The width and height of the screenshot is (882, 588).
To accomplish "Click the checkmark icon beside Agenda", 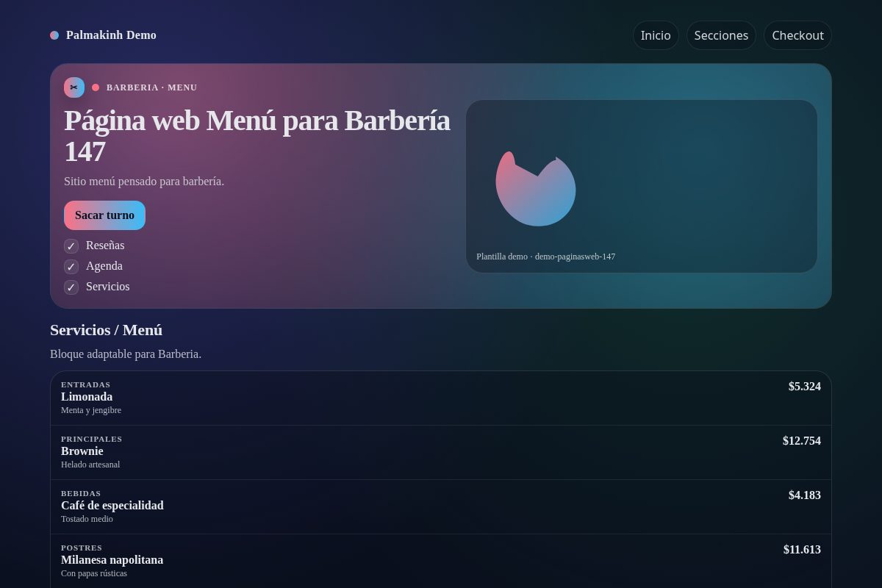I will [71, 266].
